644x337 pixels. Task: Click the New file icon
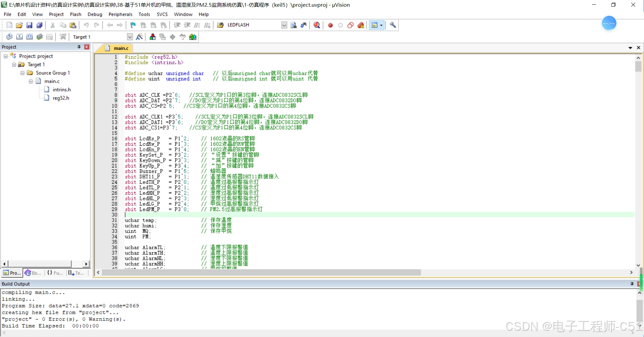(9, 25)
